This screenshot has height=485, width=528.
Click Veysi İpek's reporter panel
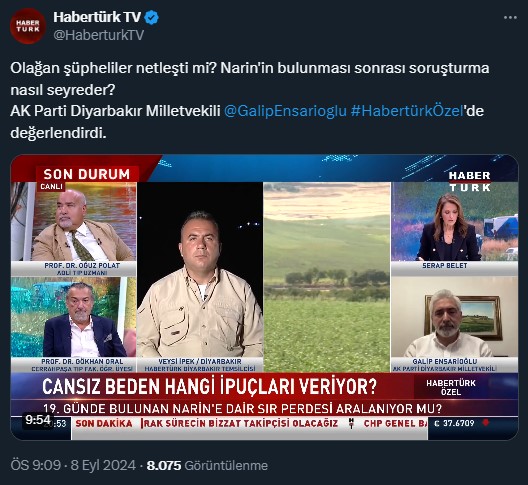coord(200,277)
